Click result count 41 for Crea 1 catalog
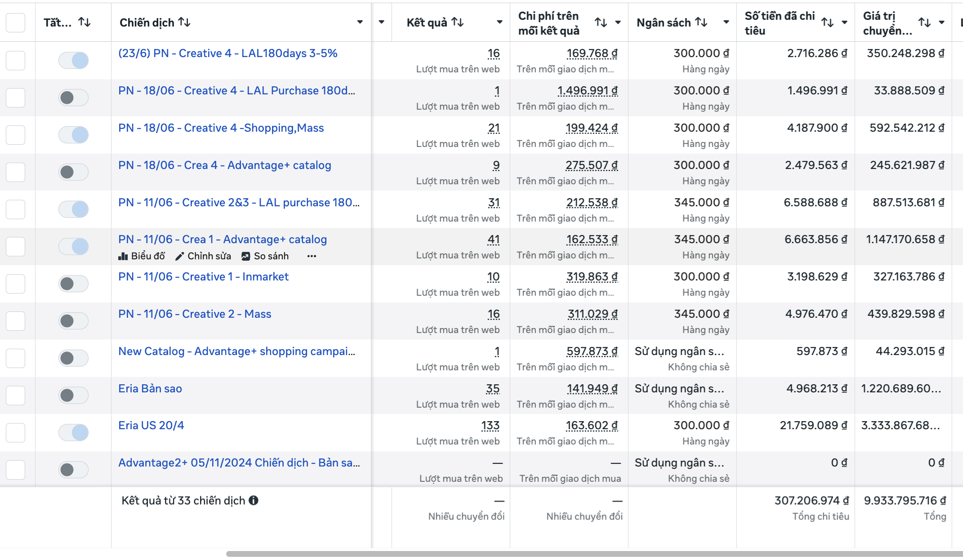Image resolution: width=963 pixels, height=560 pixels. pos(494,239)
